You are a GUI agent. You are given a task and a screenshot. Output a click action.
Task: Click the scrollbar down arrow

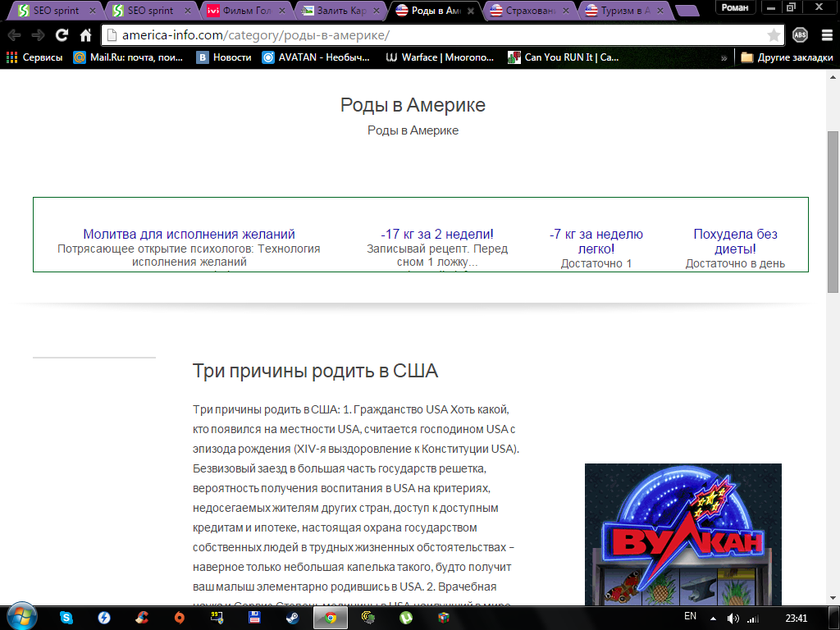(x=833, y=598)
